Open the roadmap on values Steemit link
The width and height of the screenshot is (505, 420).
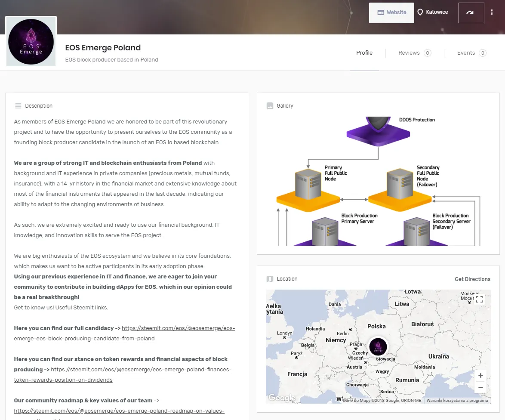(x=119, y=411)
